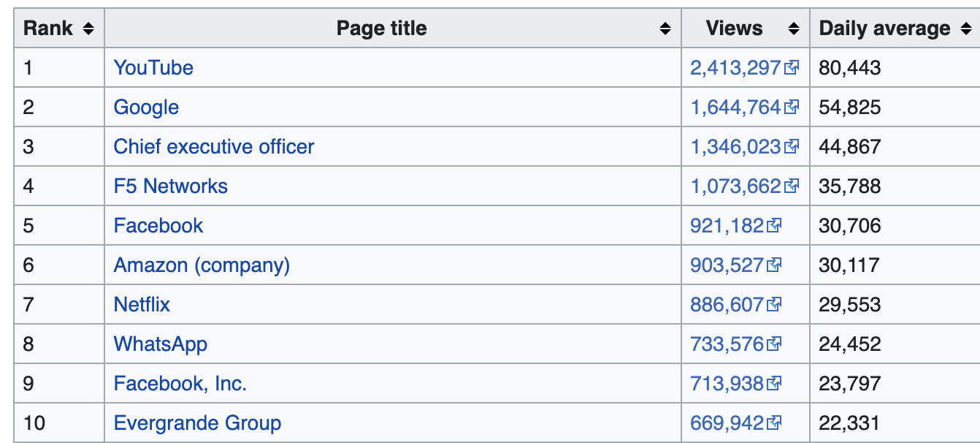Open the YouTube page link
The image size is (980, 443).
tap(153, 68)
